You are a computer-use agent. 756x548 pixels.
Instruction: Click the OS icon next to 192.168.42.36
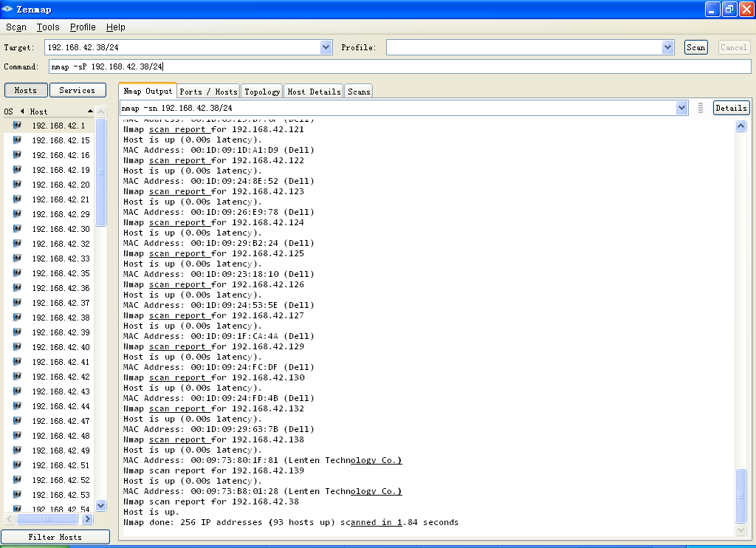[x=17, y=288]
